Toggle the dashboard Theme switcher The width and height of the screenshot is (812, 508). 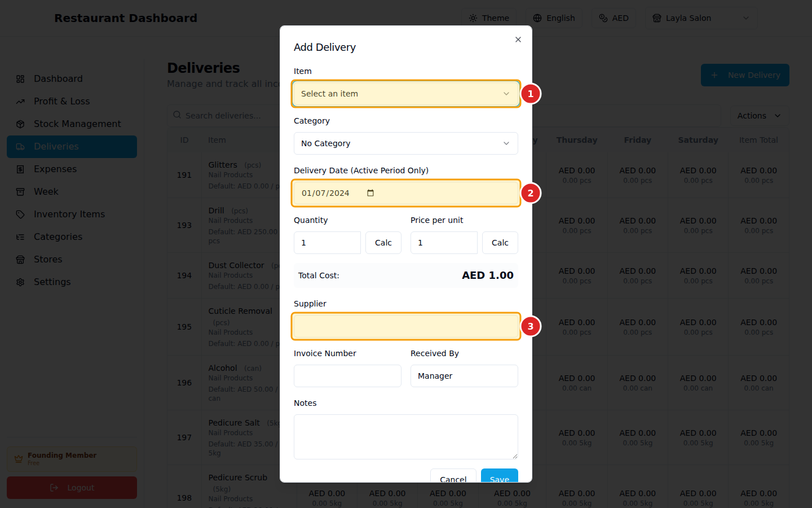488,17
